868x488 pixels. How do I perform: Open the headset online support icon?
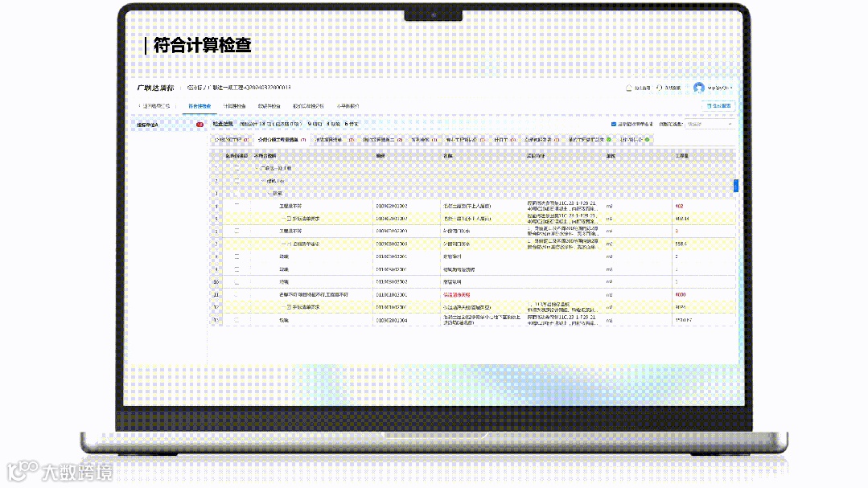pos(659,88)
